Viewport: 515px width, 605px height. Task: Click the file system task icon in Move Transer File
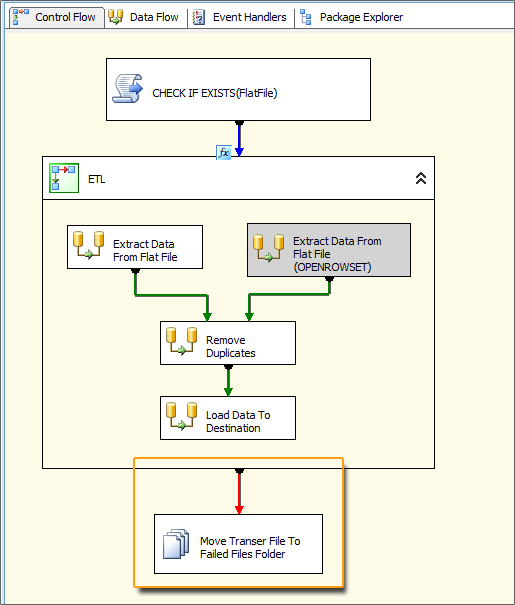pyautogui.click(x=176, y=544)
